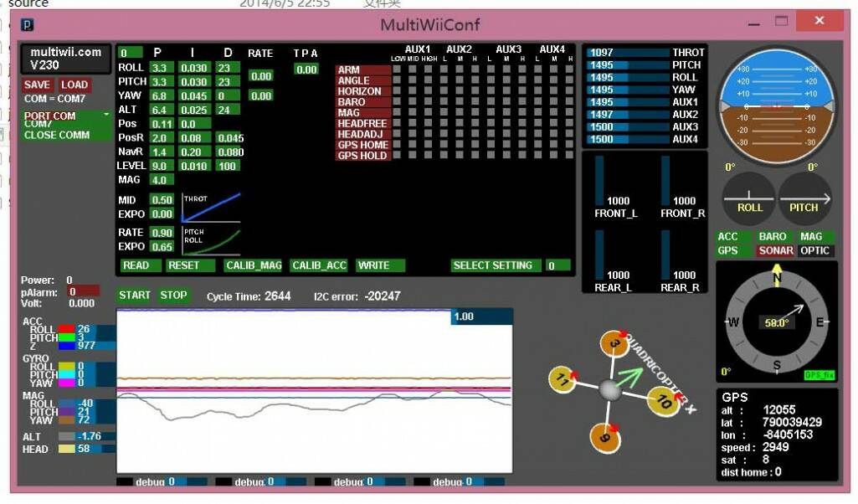This screenshot has height=504, width=858.
Task: Toggle the GPS sensor indicator beside SONAR
Action: (734, 250)
